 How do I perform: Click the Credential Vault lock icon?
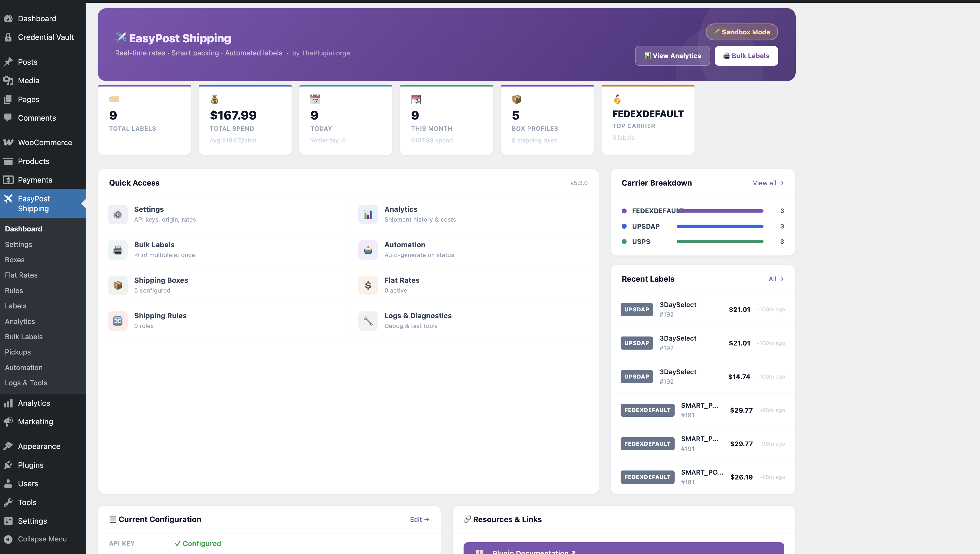point(8,37)
